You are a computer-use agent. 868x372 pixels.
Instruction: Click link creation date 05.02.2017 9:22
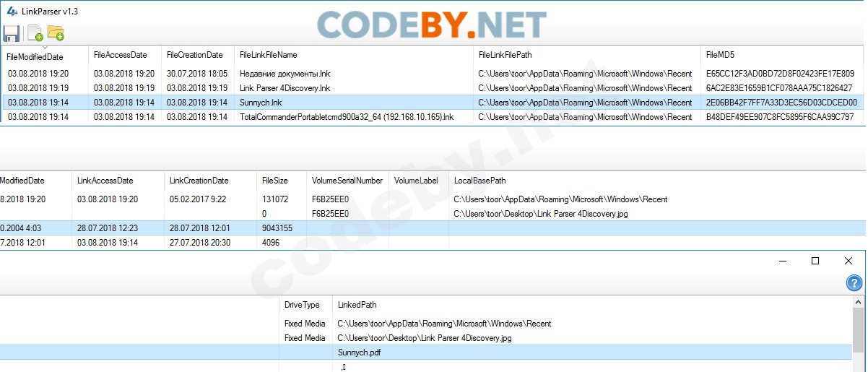[197, 199]
